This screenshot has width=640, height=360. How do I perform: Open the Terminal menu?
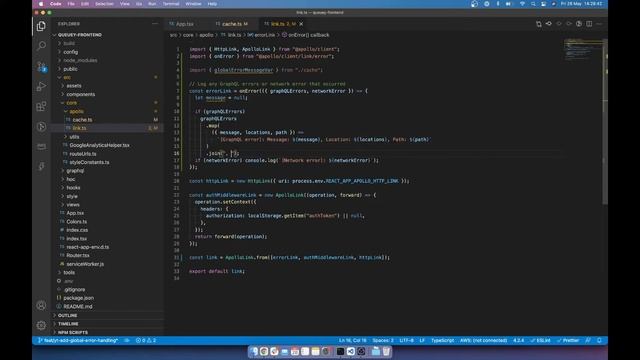(x=171, y=4)
